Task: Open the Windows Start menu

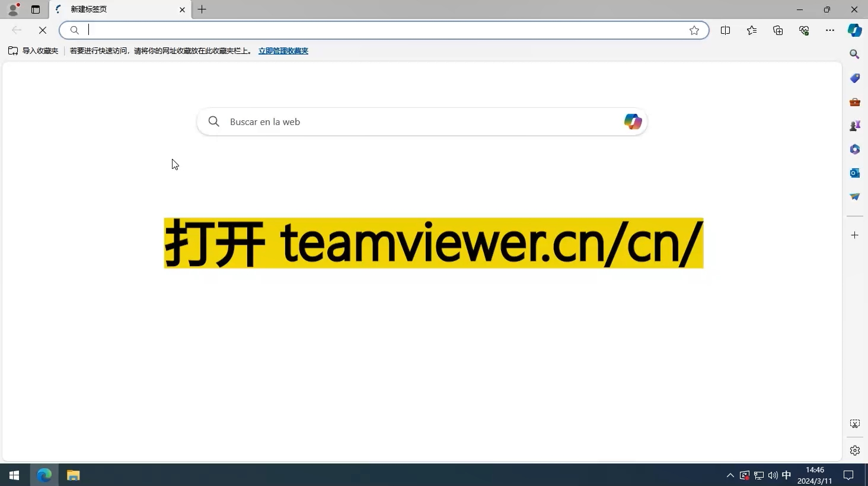Action: [x=14, y=475]
